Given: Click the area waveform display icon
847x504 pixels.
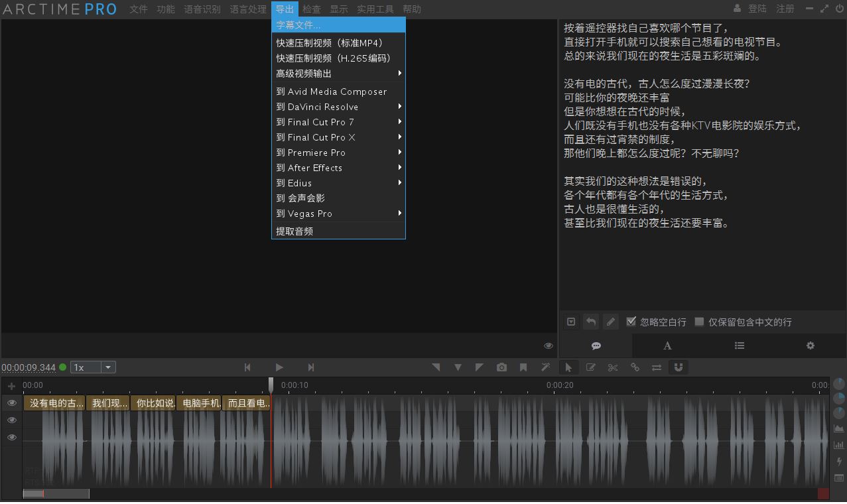Looking at the screenshot, I should pos(839,428).
